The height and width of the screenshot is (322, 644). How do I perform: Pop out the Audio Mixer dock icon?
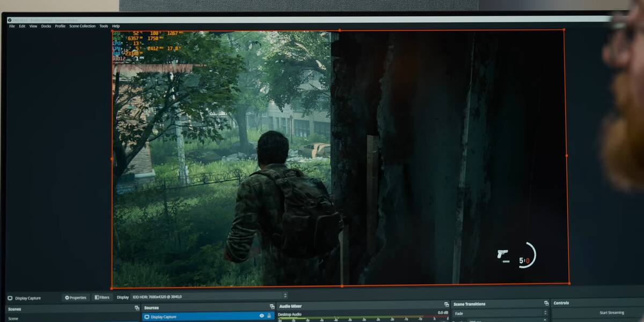(x=447, y=305)
